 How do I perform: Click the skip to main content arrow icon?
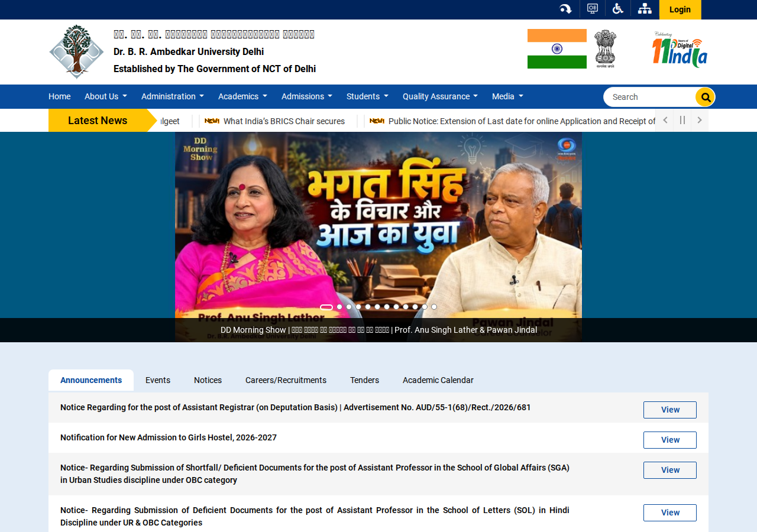[565, 9]
